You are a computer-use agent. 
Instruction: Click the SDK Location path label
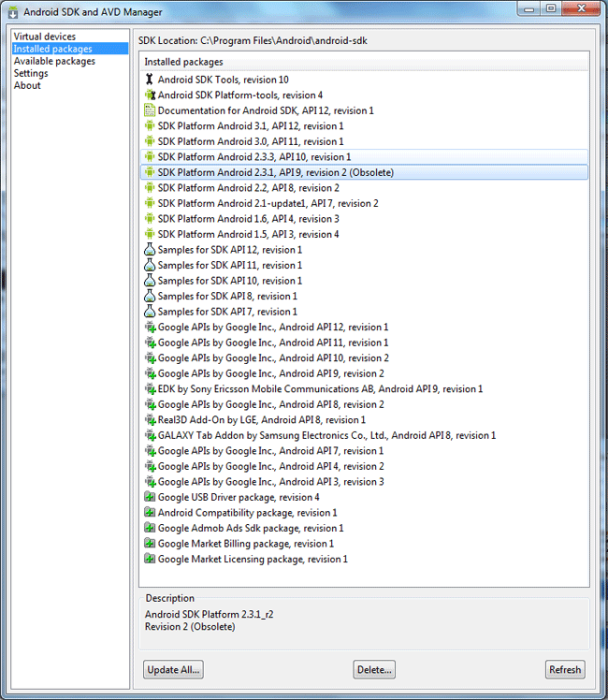pyautogui.click(x=253, y=40)
